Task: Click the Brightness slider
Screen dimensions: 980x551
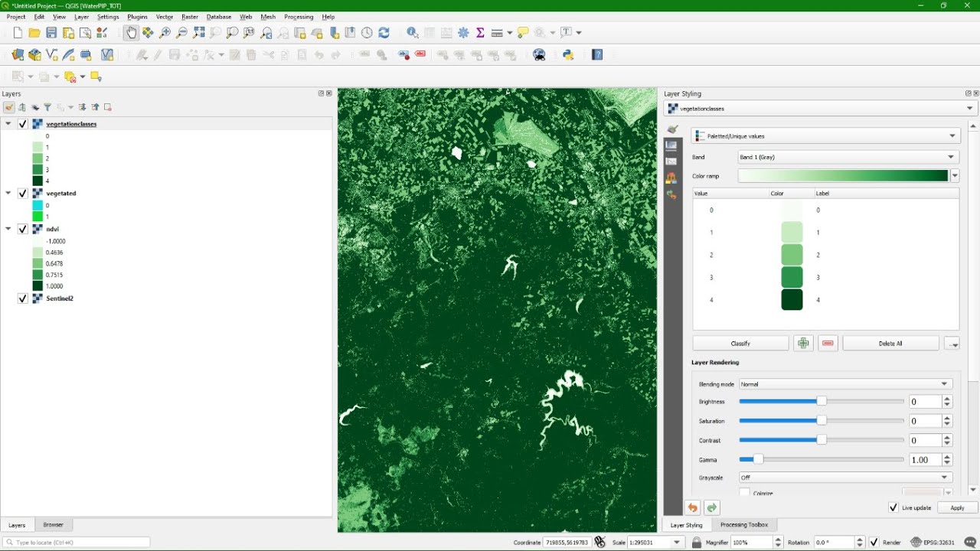Action: click(822, 401)
